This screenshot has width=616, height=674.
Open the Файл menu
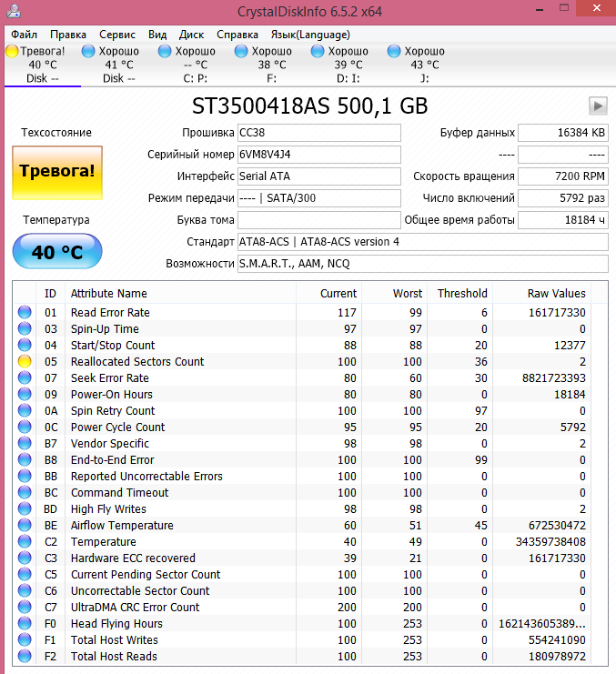(x=24, y=35)
